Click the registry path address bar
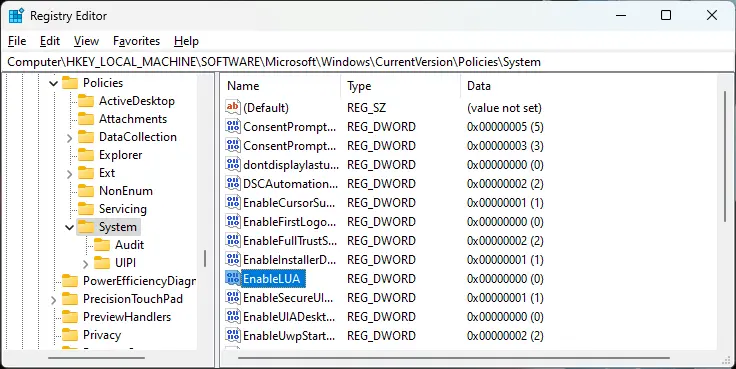This screenshot has height=369, width=736. pos(368,62)
